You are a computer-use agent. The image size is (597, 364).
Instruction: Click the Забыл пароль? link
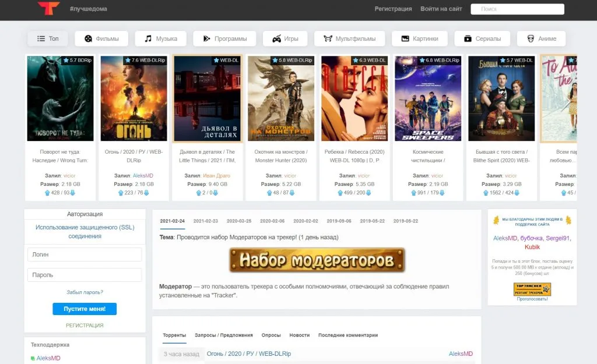pos(85,292)
